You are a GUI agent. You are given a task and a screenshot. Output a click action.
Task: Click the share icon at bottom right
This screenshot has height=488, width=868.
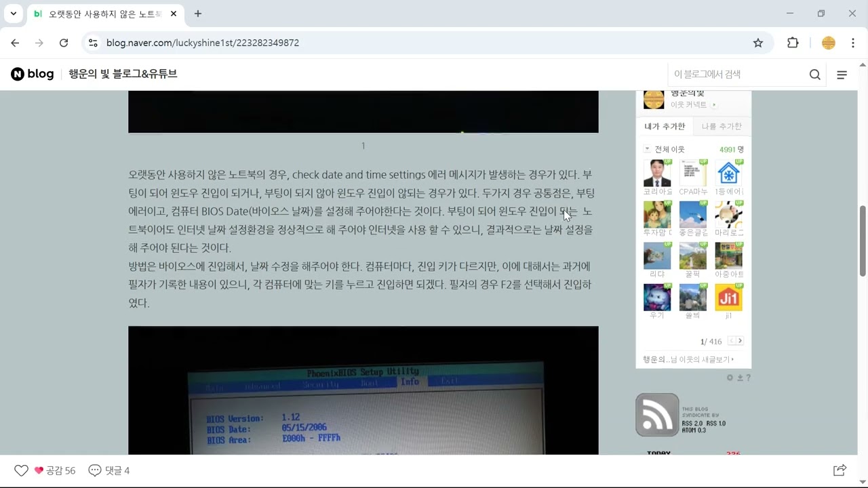pyautogui.click(x=840, y=470)
